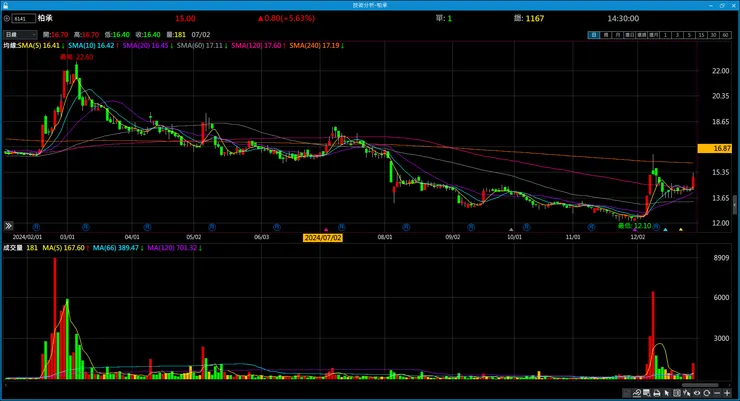
Task: Switch to the weekly (週) period tab
Action: coord(605,35)
